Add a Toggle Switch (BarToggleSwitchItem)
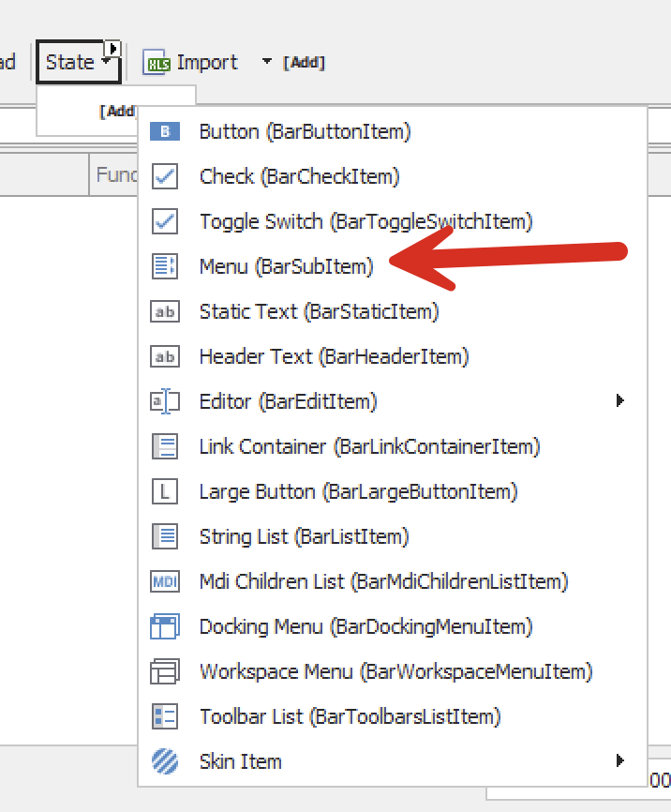 365,222
